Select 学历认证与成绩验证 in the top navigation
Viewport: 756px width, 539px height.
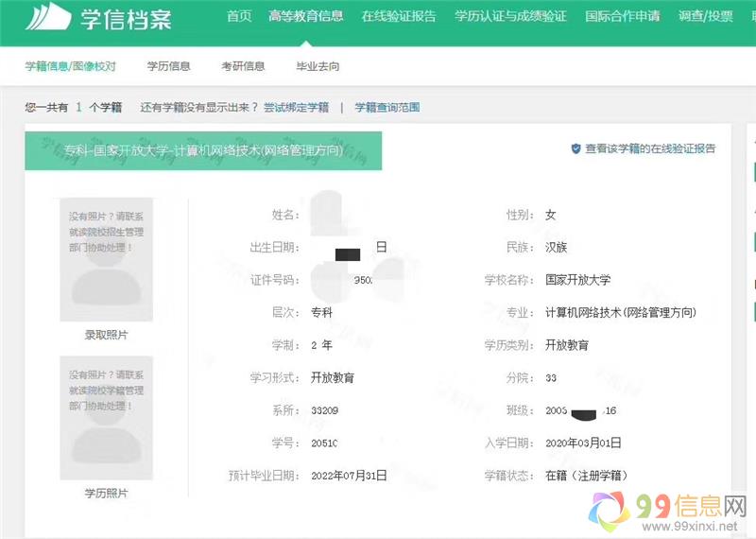click(510, 16)
